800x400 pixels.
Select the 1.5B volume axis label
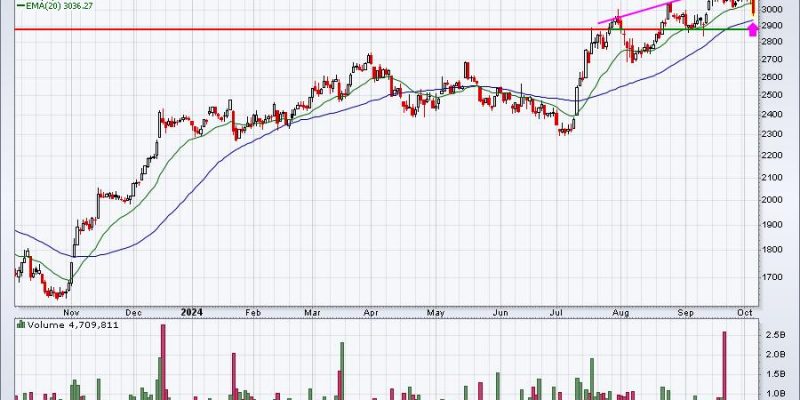click(x=775, y=374)
